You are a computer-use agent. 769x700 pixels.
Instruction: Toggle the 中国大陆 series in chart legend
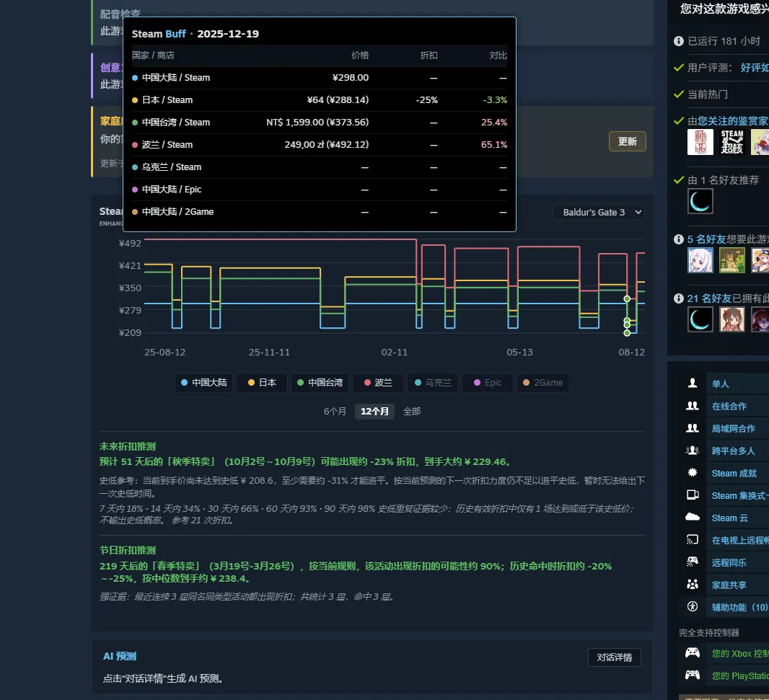(203, 382)
